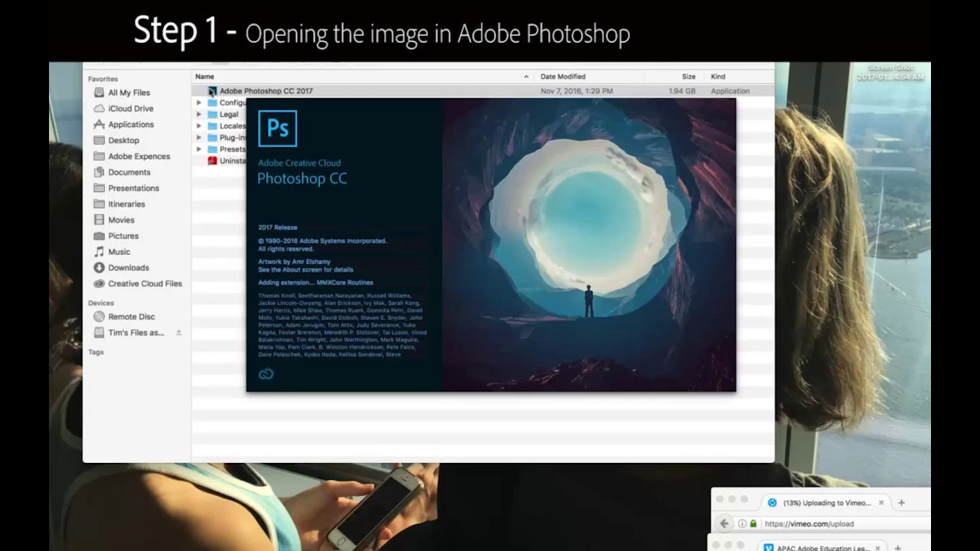
Task: Go to Movies in the sidebar
Action: pos(121,220)
